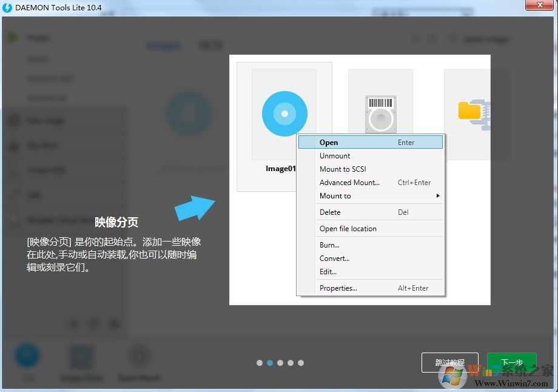
Task: Open Advanced Mount... from the context menu
Action: point(349,183)
